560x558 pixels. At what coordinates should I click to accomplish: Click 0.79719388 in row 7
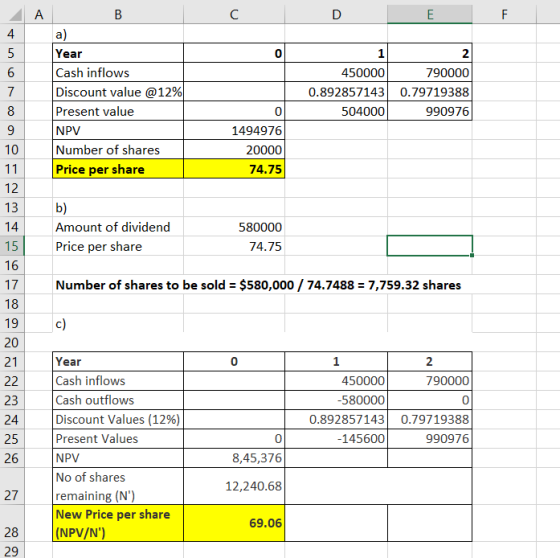pos(430,92)
